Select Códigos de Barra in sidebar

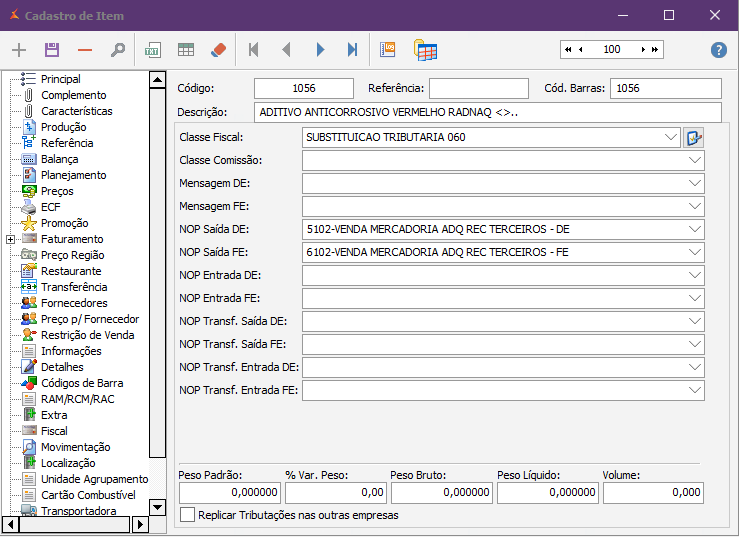pyautogui.click(x=82, y=383)
